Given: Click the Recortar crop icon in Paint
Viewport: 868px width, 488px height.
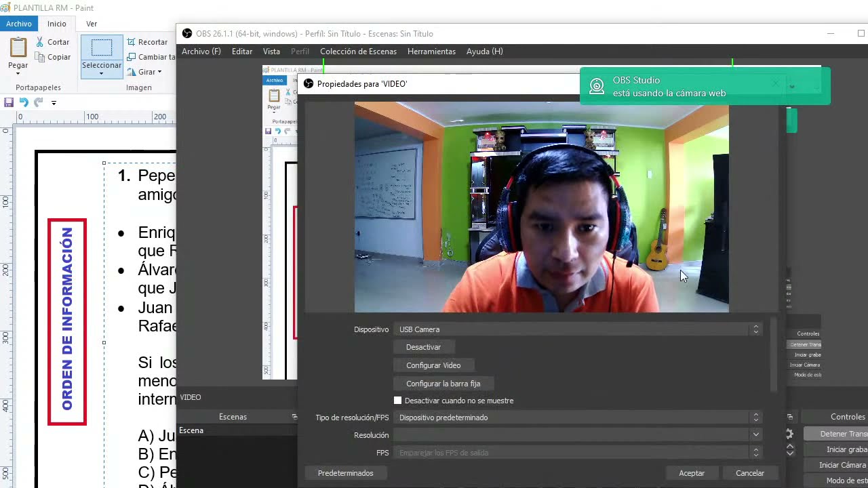Looking at the screenshot, I should 131,42.
